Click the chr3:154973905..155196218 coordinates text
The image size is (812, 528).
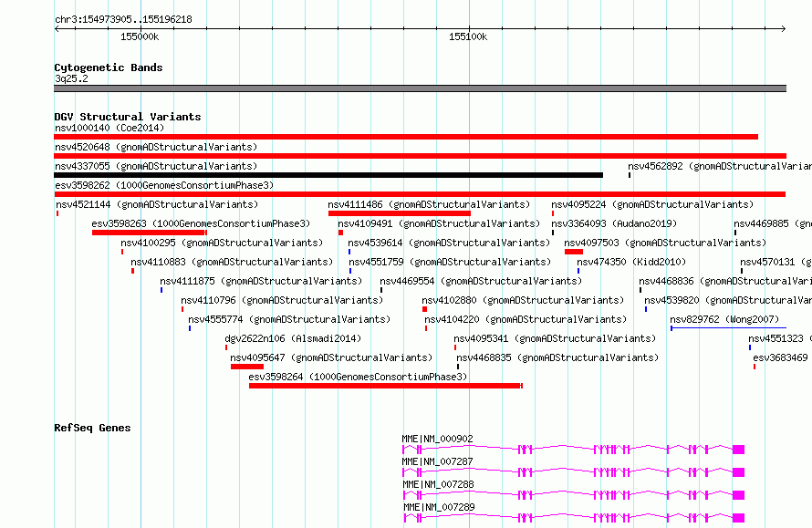pyautogui.click(x=123, y=19)
